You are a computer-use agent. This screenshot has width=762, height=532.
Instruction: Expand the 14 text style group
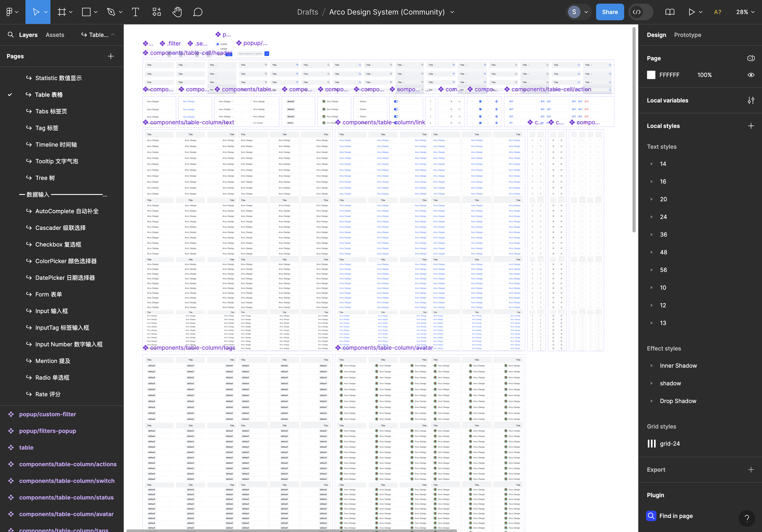(x=651, y=164)
